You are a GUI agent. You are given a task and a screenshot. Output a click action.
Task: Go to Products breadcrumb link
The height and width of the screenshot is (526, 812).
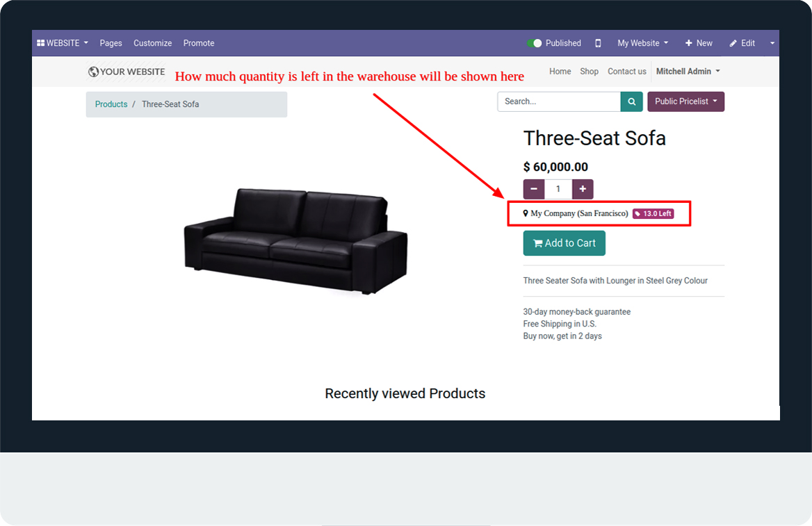(x=111, y=104)
